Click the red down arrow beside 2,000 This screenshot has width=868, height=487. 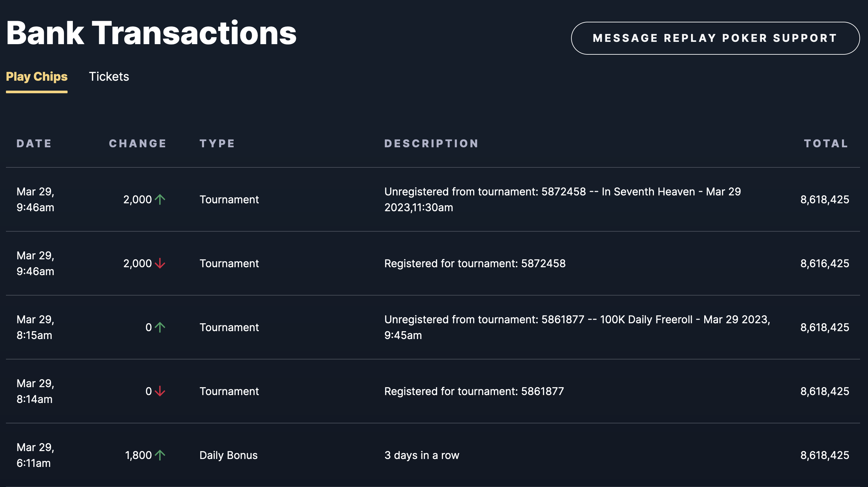click(160, 263)
